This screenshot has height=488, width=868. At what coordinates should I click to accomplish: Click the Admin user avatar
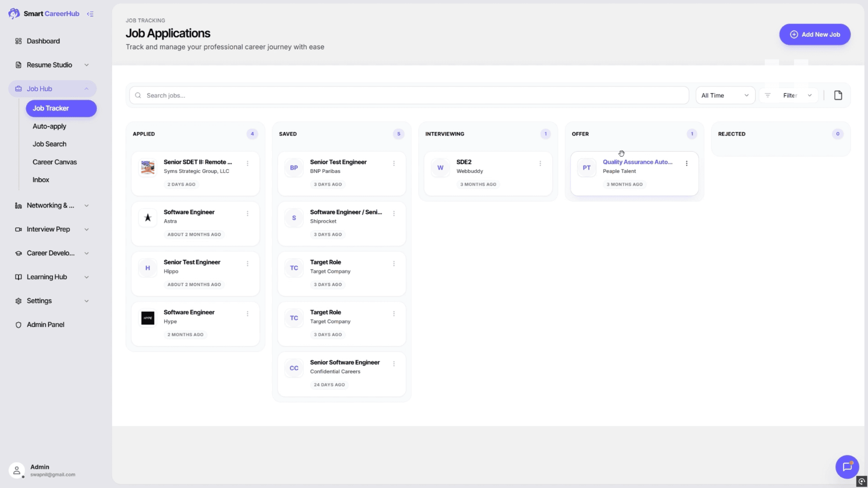tap(17, 470)
